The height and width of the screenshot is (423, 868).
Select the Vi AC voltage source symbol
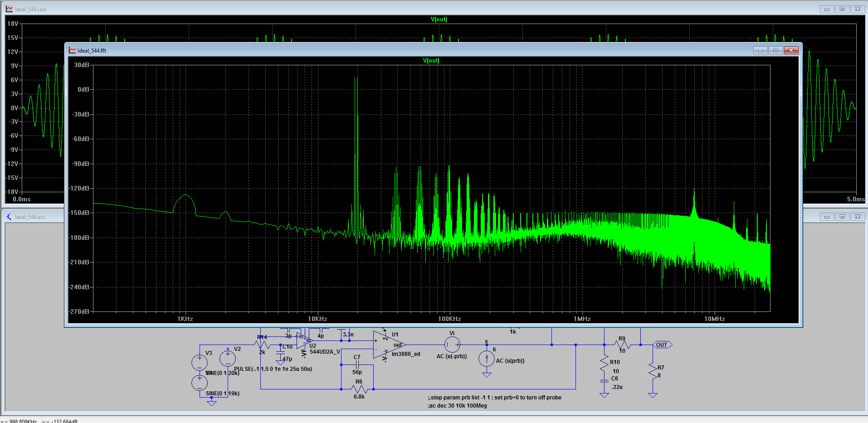point(452,345)
